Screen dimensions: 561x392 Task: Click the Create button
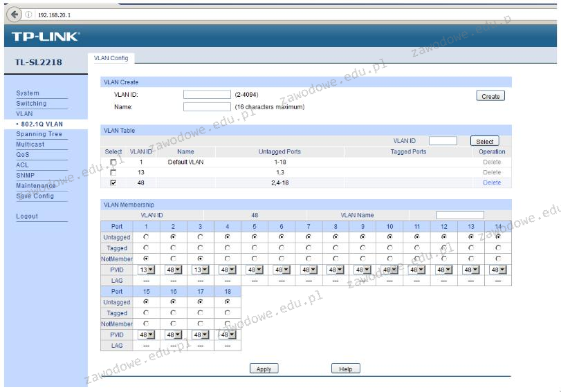[490, 96]
